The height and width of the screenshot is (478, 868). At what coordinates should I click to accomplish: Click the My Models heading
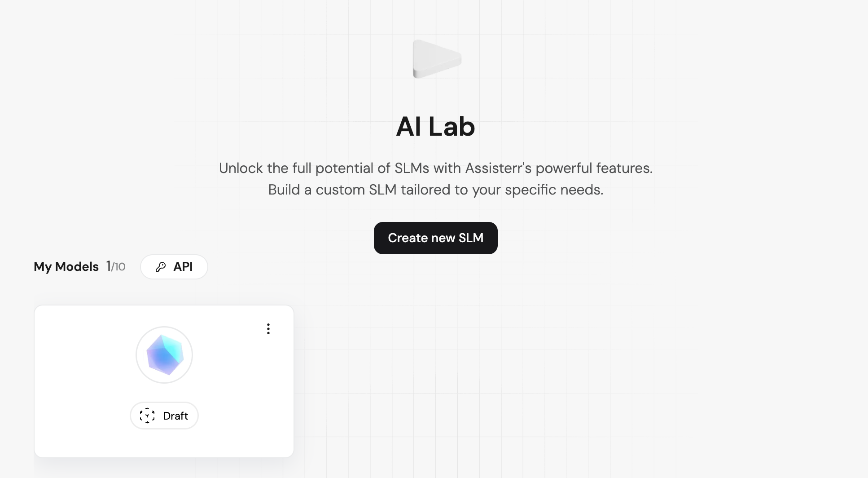tap(66, 267)
